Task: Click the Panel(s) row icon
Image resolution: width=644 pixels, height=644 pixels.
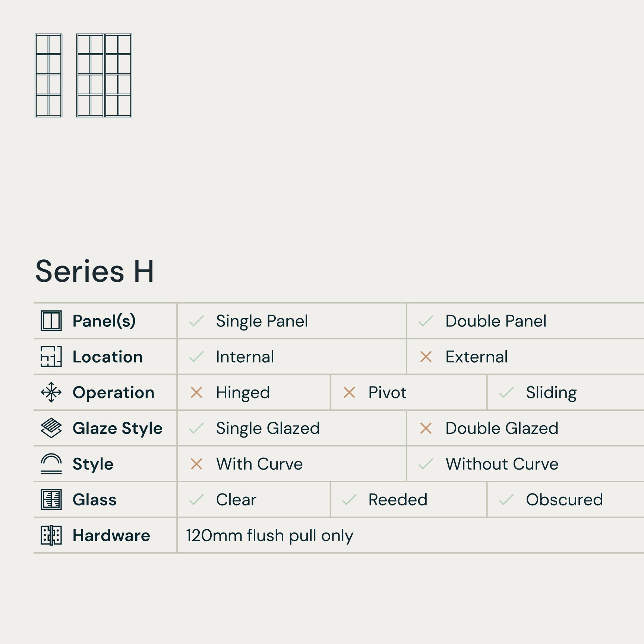Action: click(51, 321)
